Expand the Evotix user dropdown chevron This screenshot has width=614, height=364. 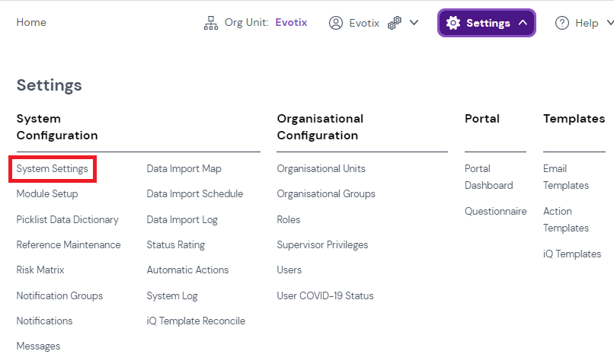coord(414,23)
